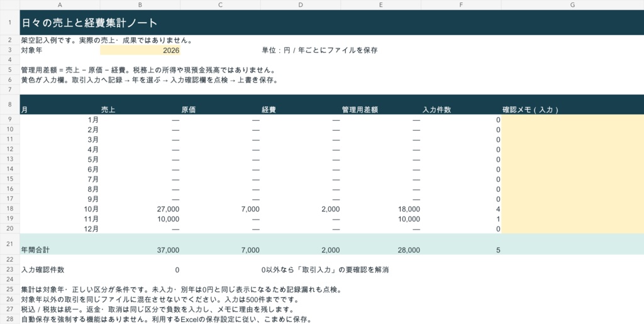644x324 pixels.
Task: Select the 4月 month cell
Action: tap(60, 150)
